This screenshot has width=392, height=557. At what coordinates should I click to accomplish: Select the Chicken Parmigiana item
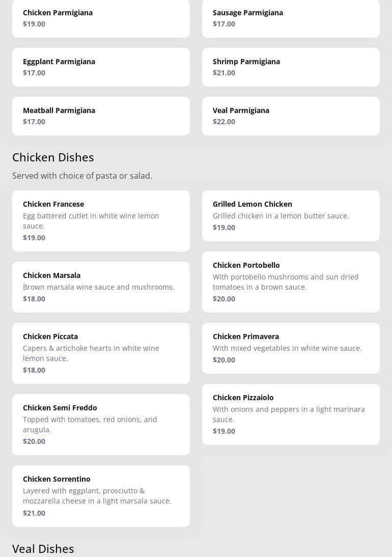pos(101,18)
